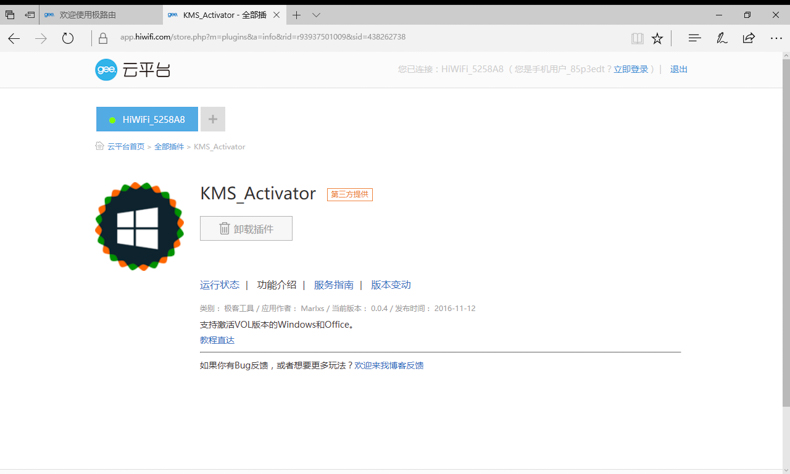Open web notes pen icon
This screenshot has width=790, height=474.
click(x=721, y=38)
